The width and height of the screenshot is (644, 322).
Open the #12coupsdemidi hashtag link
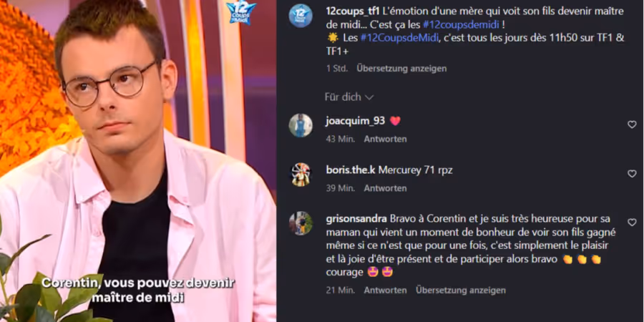461,24
